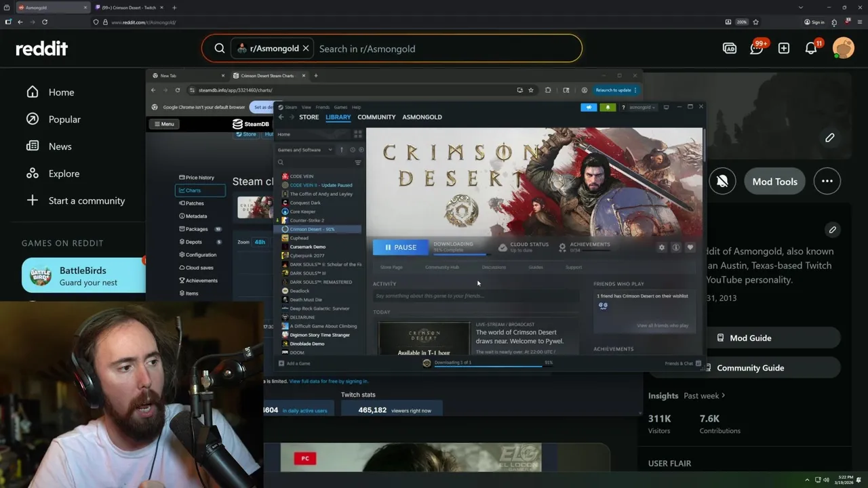Screen dimensions: 868x488
Task: Open Steam's Games menu
Action: (340, 107)
